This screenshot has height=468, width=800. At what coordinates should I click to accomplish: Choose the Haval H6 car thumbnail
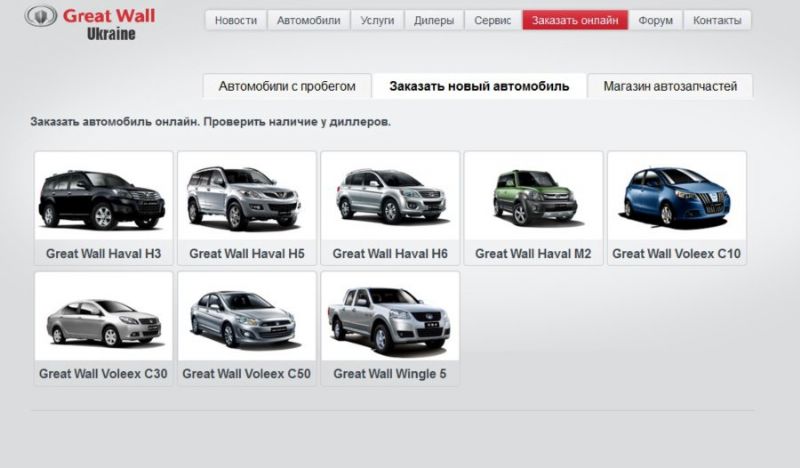[390, 197]
